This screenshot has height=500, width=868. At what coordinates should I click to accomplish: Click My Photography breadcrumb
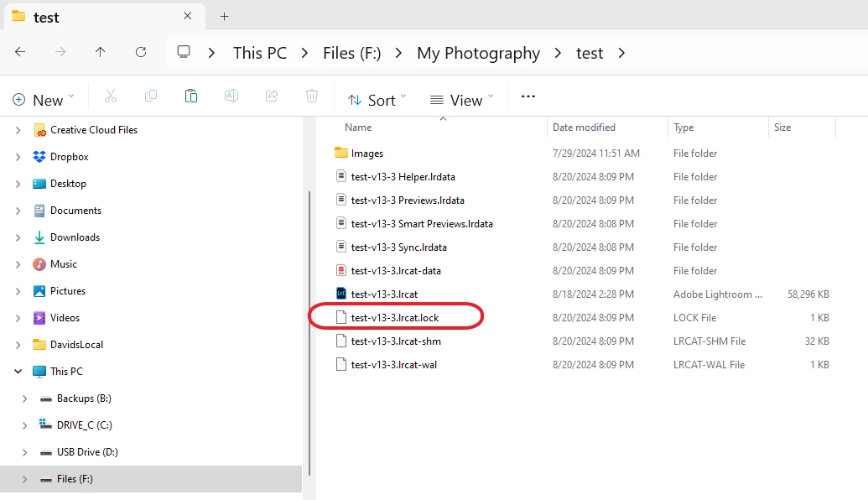point(478,53)
